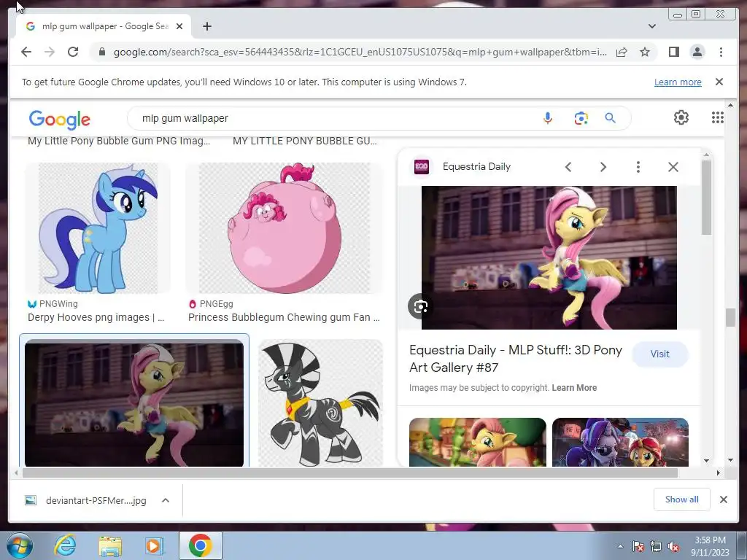Click the Google search box
The height and width of the screenshot is (560, 747).
[x=333, y=118]
